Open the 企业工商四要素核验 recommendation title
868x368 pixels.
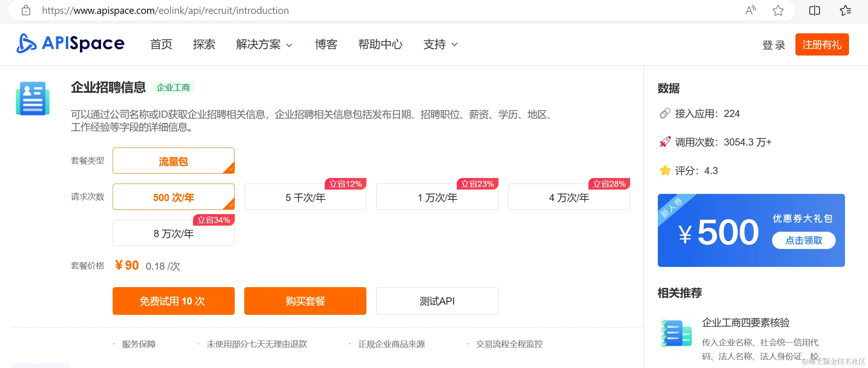(746, 322)
